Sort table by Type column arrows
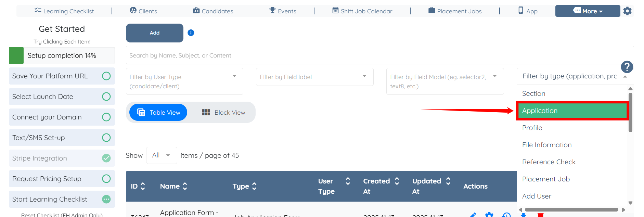Viewport: 644px width, 217px height. pyautogui.click(x=254, y=186)
